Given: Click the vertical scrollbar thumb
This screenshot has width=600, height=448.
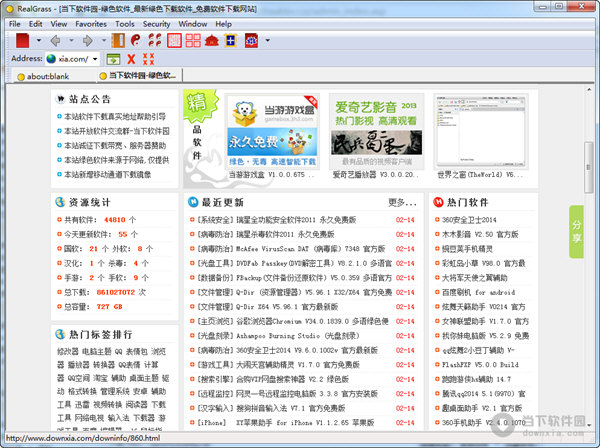Looking at the screenshot, I should coord(589,167).
